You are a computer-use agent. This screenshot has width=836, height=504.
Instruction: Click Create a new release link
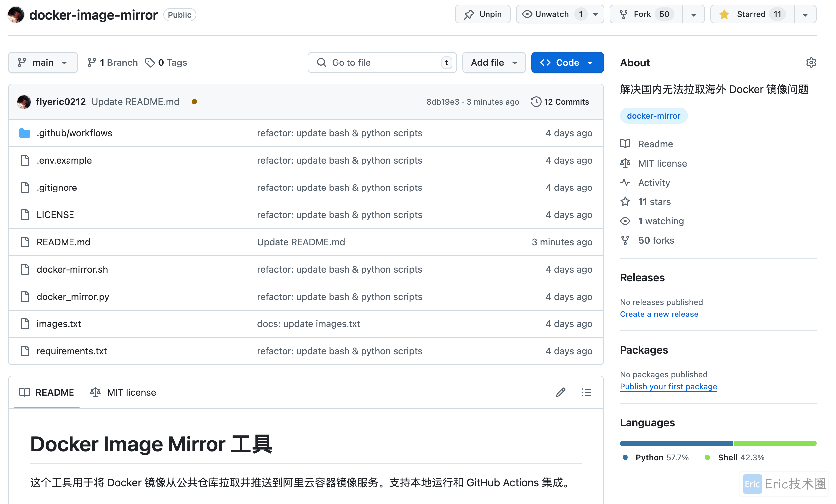click(x=659, y=314)
